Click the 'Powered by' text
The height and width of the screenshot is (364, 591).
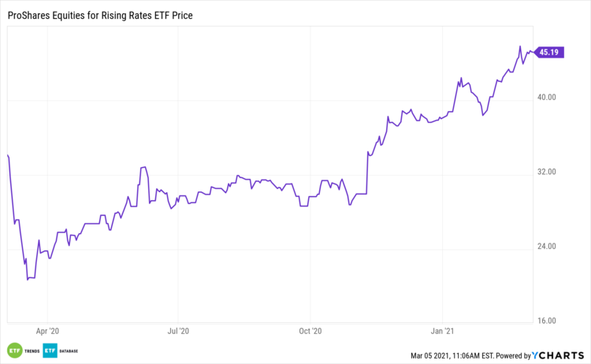515,355
